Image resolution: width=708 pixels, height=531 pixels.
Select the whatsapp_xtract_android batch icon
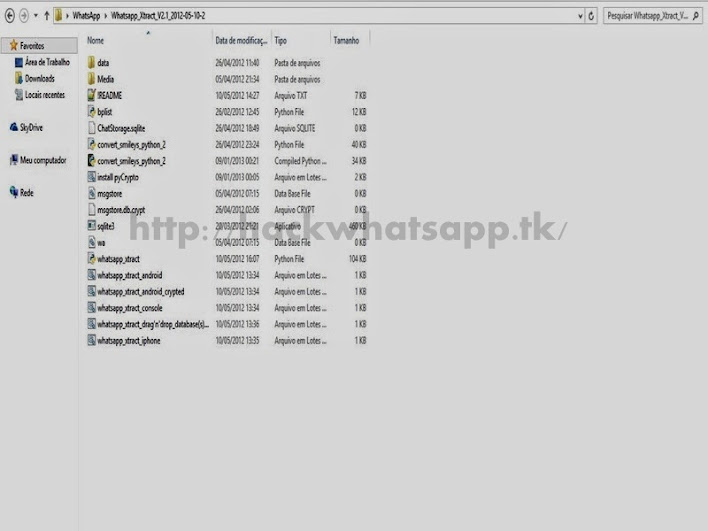[91, 275]
